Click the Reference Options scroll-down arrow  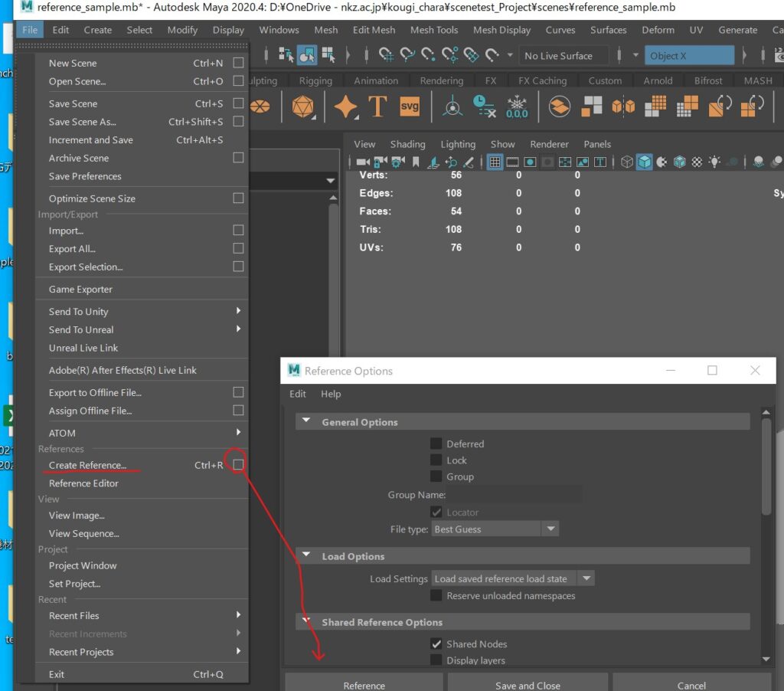766,660
